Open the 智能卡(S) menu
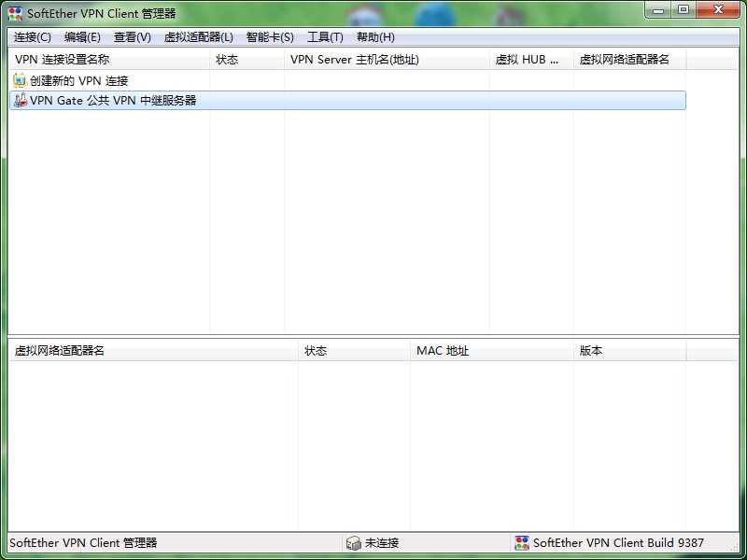The width and height of the screenshot is (747, 560). (x=270, y=37)
